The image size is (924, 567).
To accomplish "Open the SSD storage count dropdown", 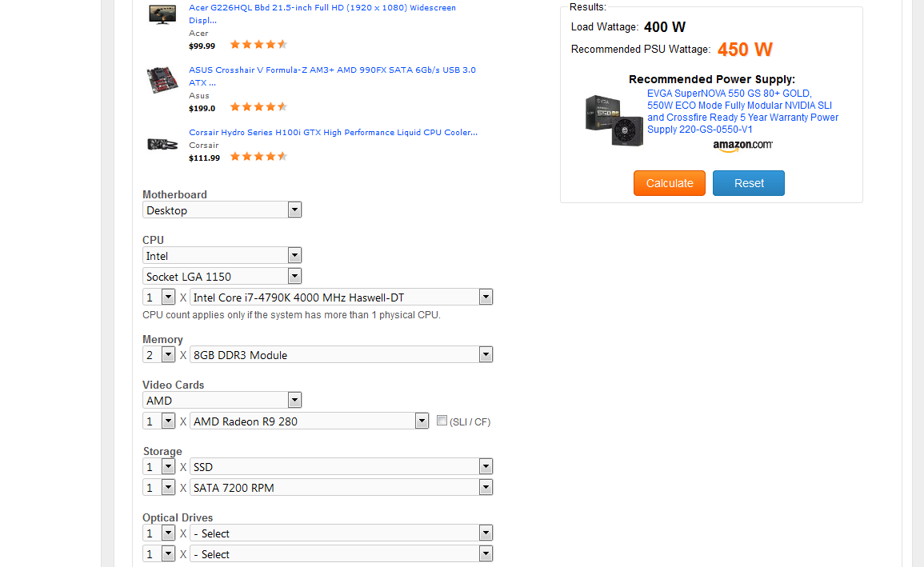I will (x=159, y=466).
